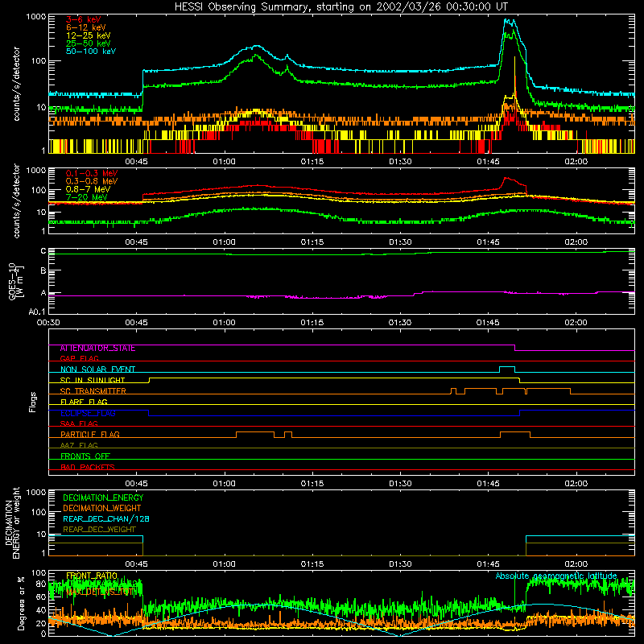Click the NON_SOLAR_EVENT flag label
This screenshot has width=644, height=644.
[97, 369]
